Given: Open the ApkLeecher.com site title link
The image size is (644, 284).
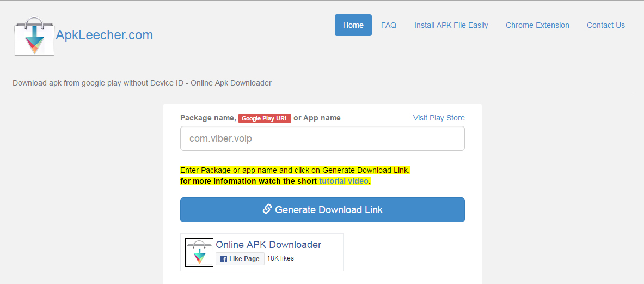Looking at the screenshot, I should click(x=105, y=35).
